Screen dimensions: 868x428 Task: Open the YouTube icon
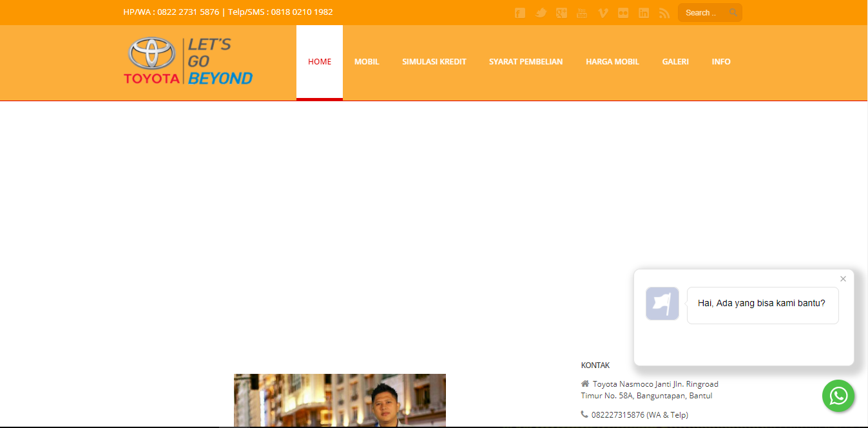coord(582,13)
